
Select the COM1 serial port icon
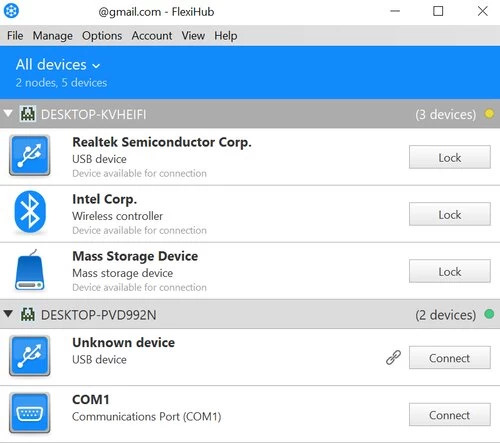click(30, 413)
